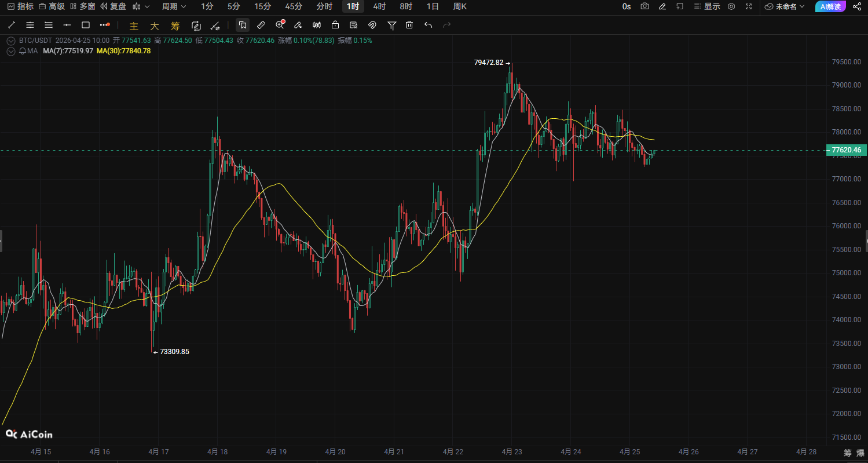868x463 pixels.
Task: Click the AI解读 button
Action: click(830, 6)
